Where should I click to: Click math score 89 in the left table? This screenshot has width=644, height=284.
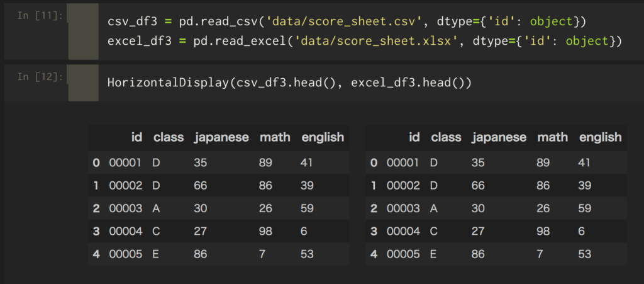pos(266,162)
